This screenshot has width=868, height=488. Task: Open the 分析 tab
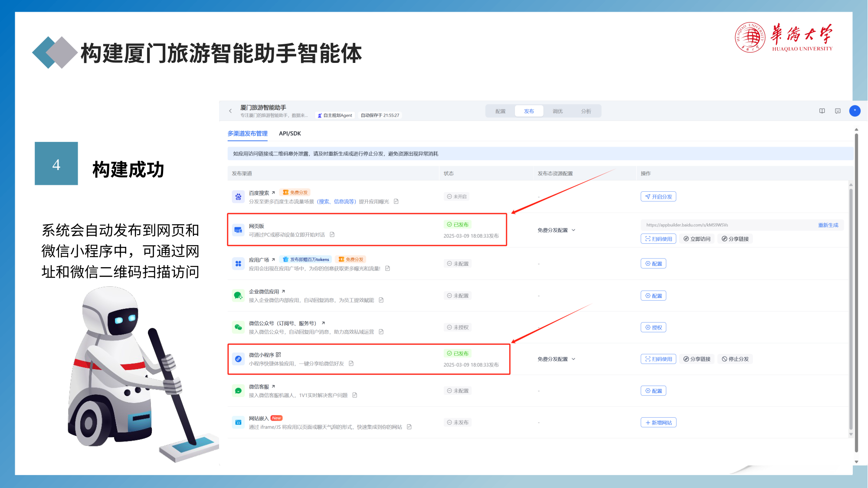coord(586,111)
